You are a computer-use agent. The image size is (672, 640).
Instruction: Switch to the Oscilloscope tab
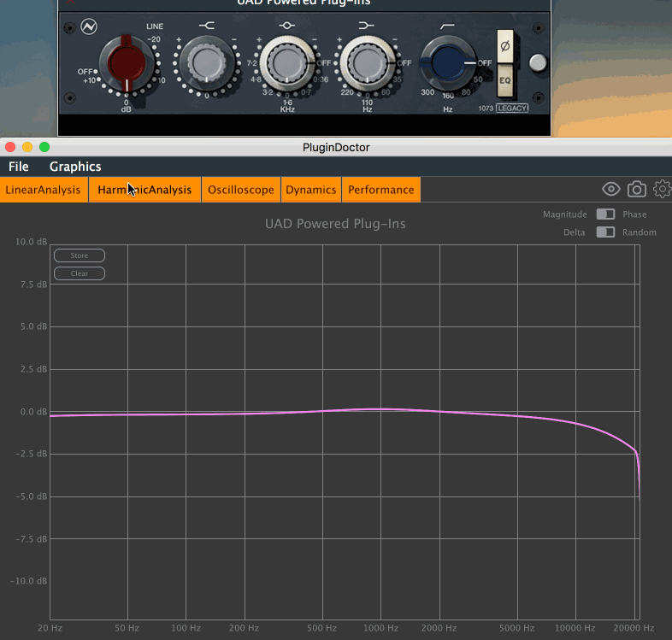[x=241, y=190]
